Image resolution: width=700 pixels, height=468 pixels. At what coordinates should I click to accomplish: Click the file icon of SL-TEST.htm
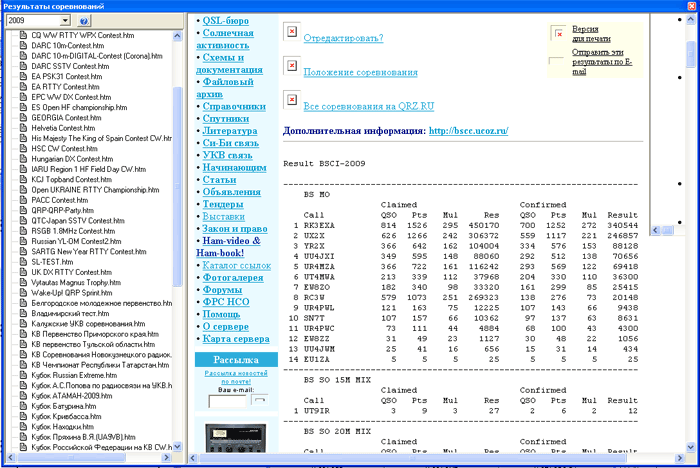[x=23, y=262]
